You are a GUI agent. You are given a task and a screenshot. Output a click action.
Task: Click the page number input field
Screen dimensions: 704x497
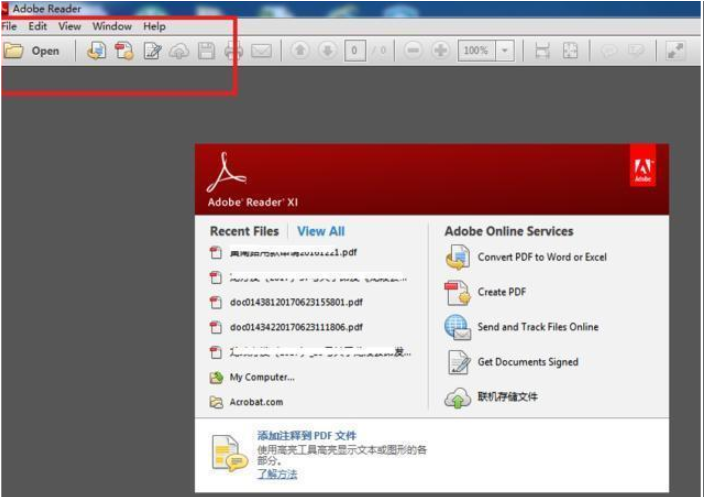355,51
